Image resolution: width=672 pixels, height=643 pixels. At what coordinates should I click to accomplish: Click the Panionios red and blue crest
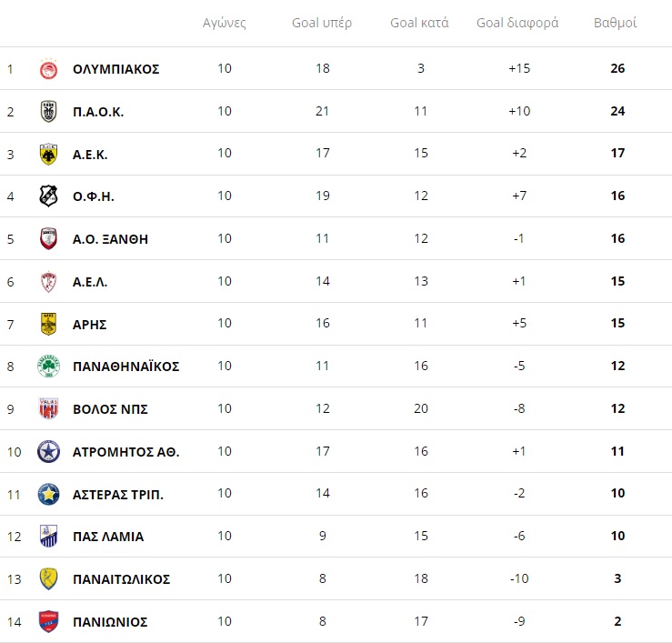[x=48, y=621]
